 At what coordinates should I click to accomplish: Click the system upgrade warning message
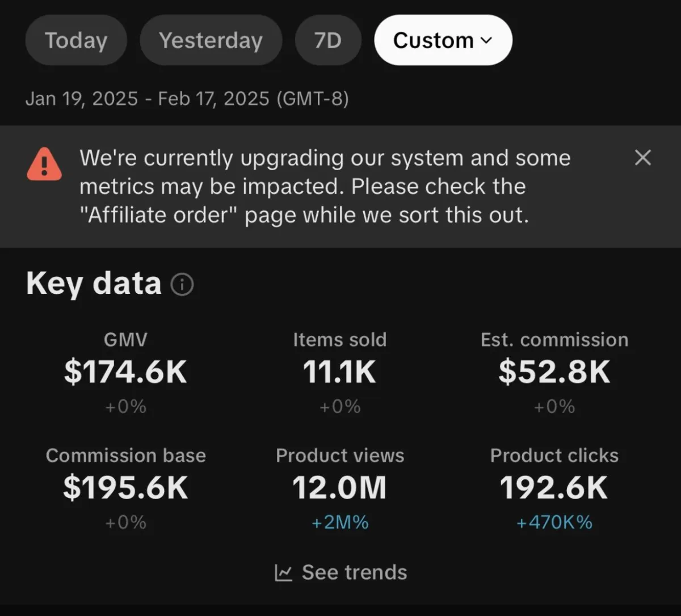[x=325, y=187]
